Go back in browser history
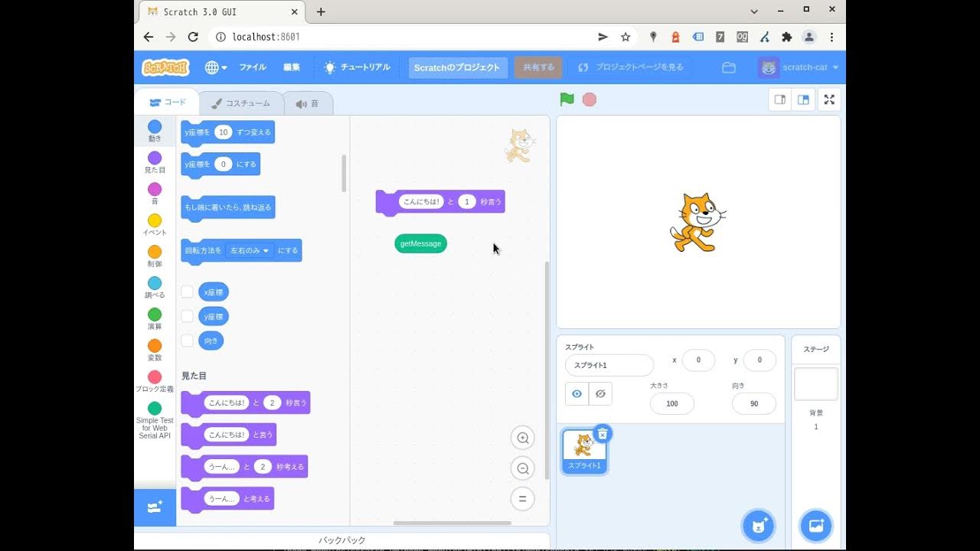The image size is (980, 551). coord(149,37)
